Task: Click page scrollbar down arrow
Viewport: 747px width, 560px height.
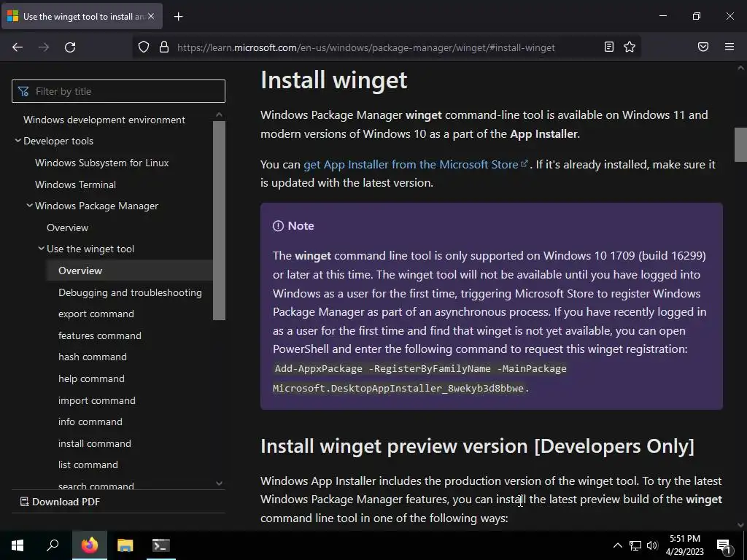Action: (x=741, y=525)
